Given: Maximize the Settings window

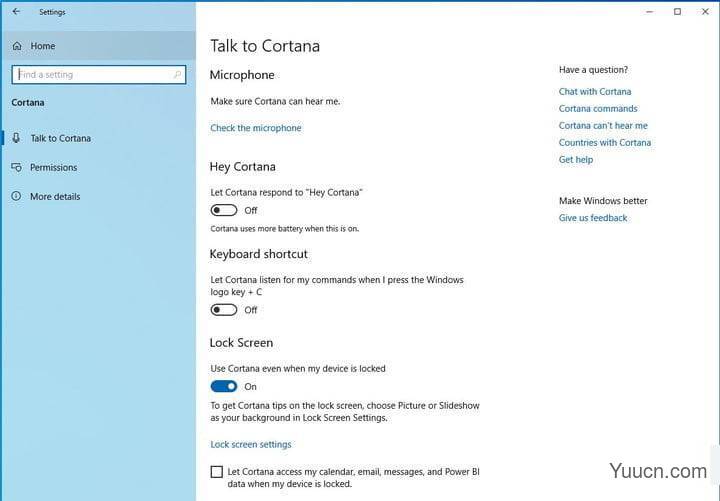Looking at the screenshot, I should (x=677, y=11).
